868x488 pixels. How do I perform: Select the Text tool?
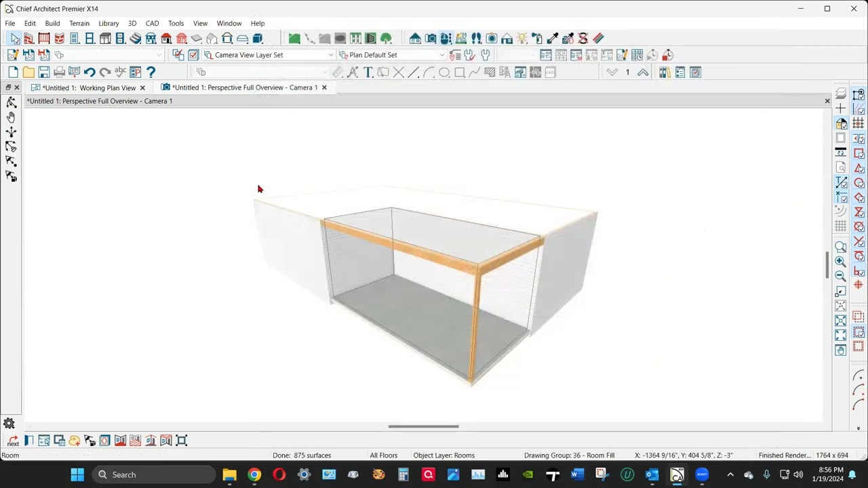pyautogui.click(x=368, y=73)
